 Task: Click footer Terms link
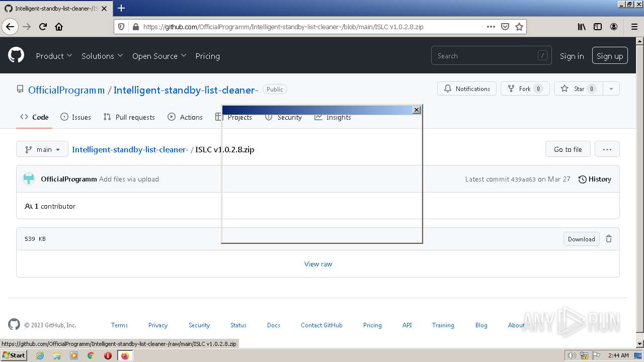coord(119,325)
